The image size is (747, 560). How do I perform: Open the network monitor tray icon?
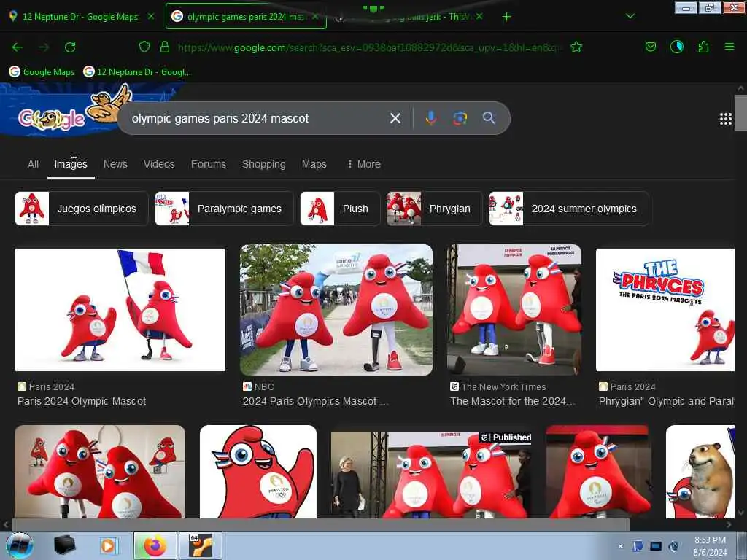point(656,546)
